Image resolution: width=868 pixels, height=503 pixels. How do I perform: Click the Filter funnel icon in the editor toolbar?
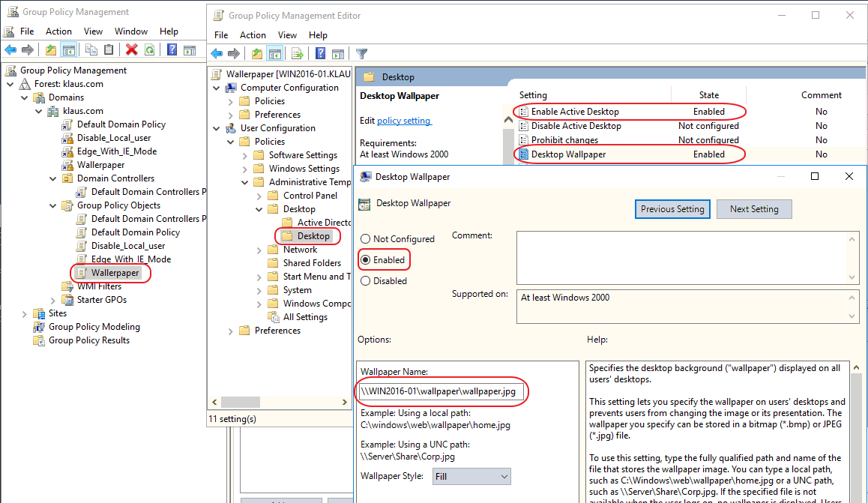[361, 54]
